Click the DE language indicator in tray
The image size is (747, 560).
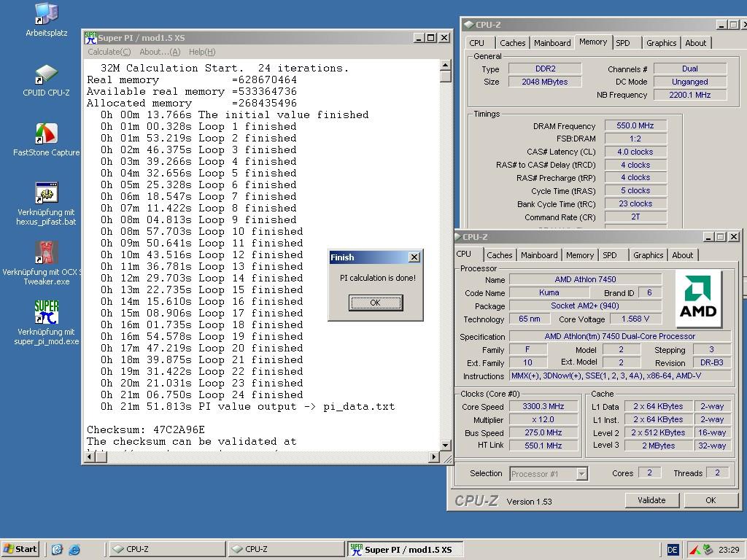tap(672, 550)
